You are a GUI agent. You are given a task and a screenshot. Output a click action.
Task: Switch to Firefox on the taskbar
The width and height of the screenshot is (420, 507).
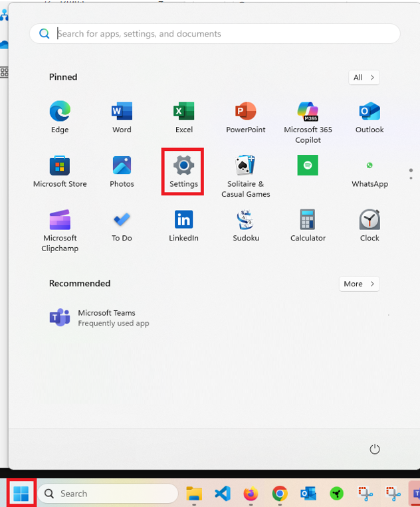coord(251,494)
